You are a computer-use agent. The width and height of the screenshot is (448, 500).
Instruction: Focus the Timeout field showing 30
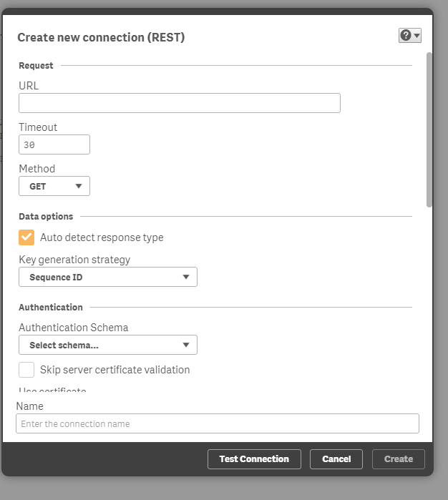coord(54,144)
